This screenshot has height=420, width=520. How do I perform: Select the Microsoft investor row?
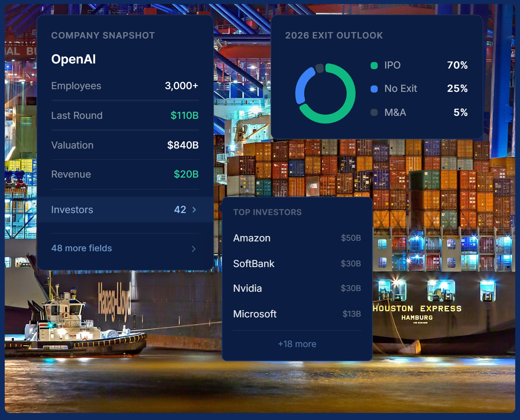click(297, 314)
